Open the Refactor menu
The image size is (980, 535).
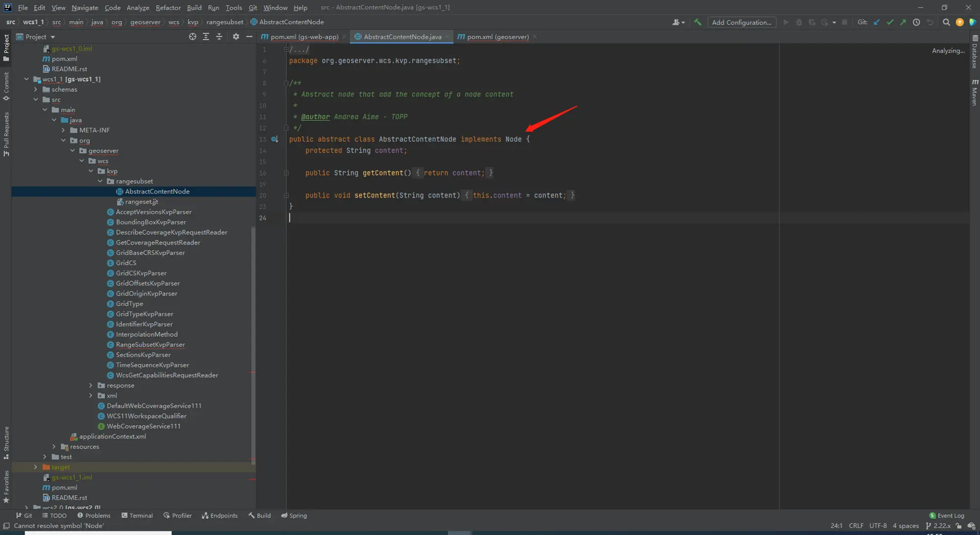168,7
